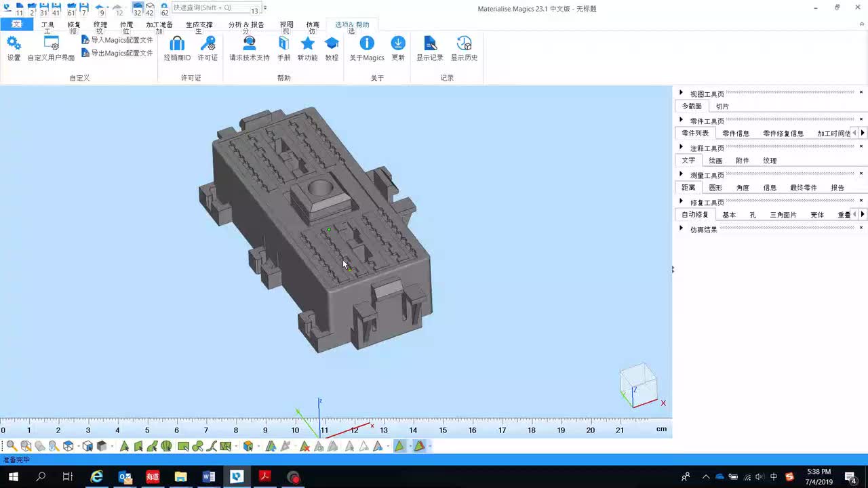The image size is (868, 488).
Task: Expand the 仿真结果 panel
Action: [682, 228]
